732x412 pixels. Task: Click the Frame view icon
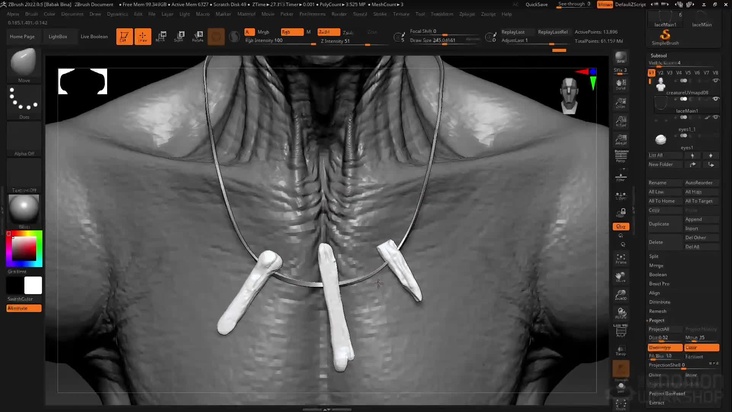(x=620, y=258)
